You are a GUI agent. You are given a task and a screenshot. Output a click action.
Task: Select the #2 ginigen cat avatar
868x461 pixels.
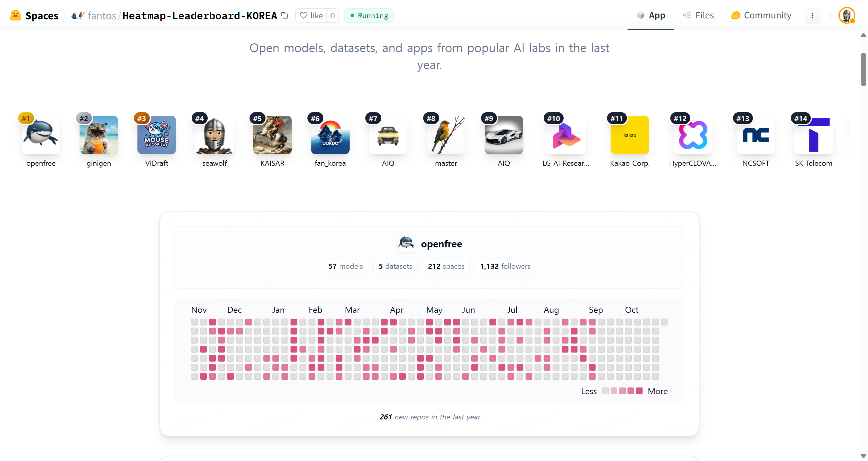pos(99,135)
